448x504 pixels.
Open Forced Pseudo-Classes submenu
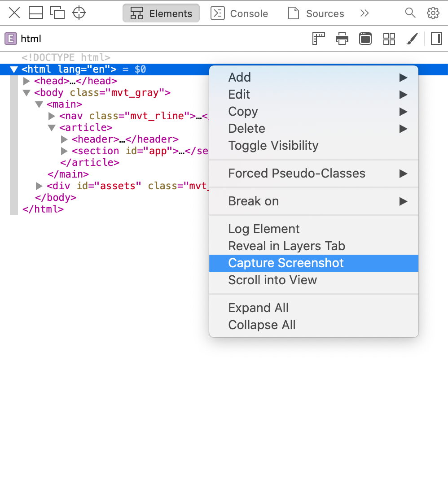[x=314, y=174]
